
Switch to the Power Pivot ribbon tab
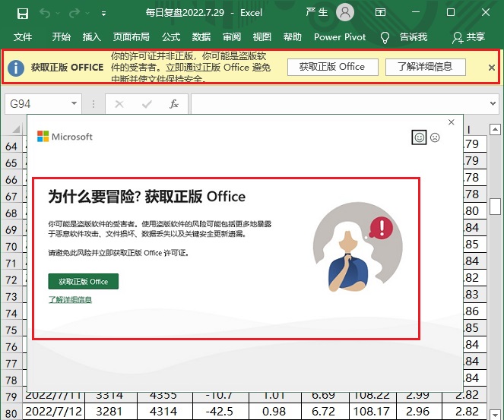[340, 37]
